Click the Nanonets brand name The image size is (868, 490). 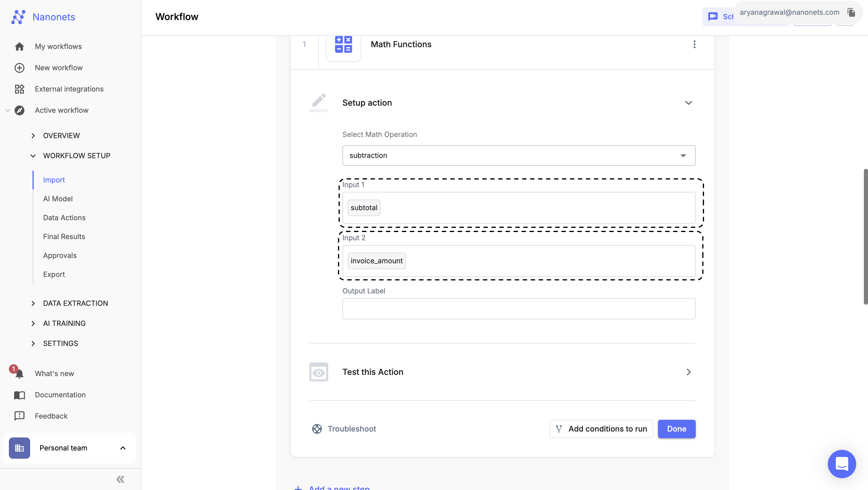(53, 17)
